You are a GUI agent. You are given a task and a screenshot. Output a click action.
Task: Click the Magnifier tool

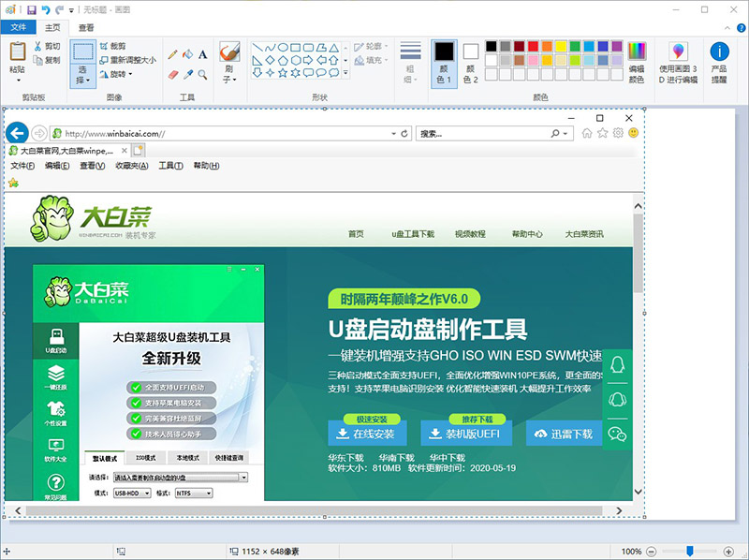pos(202,74)
